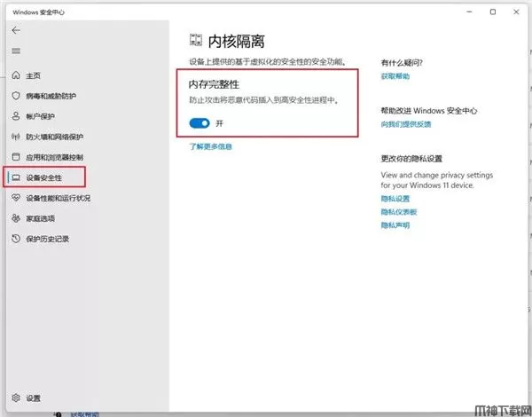Turn off the 内存完整性 toggle switch

tap(199, 123)
